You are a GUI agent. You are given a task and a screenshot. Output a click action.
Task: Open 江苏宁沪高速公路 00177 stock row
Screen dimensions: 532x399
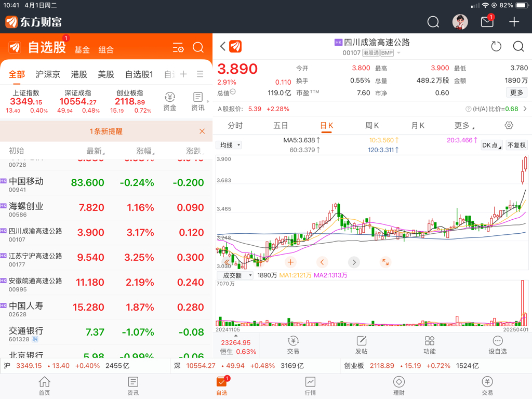106,258
